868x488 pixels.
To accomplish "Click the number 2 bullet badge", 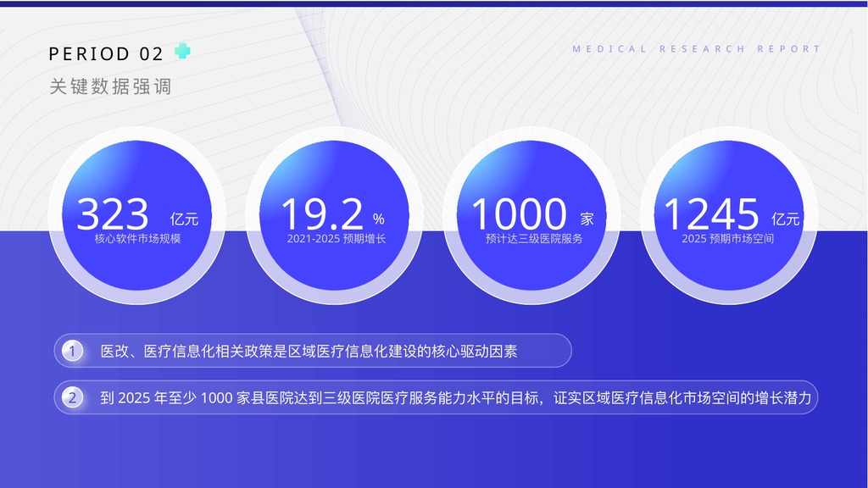I will pos(72,397).
